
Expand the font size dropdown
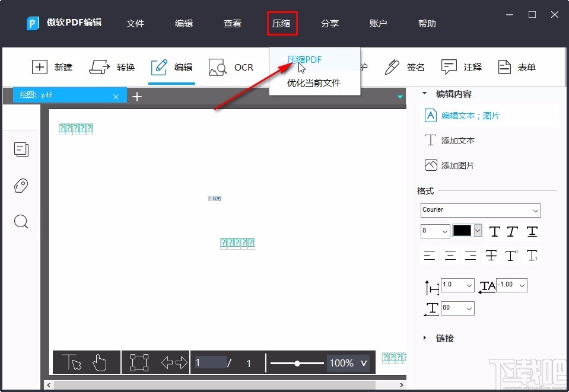pyautogui.click(x=445, y=231)
